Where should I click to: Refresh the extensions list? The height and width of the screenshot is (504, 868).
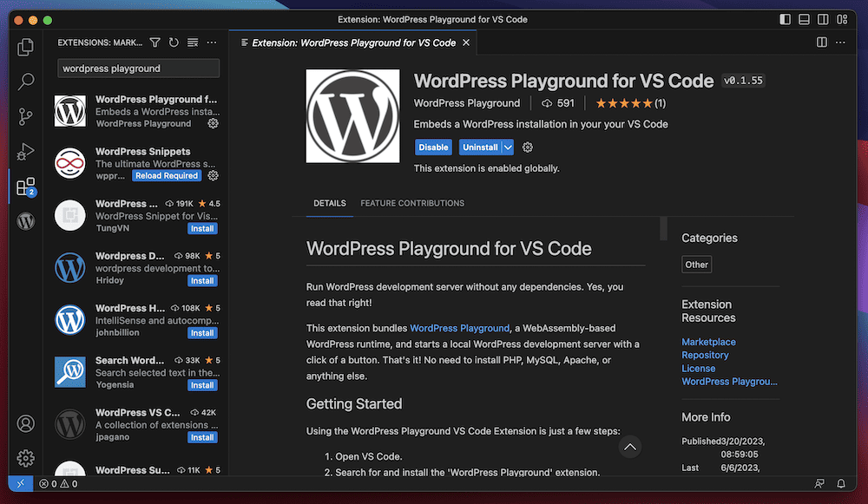click(173, 42)
